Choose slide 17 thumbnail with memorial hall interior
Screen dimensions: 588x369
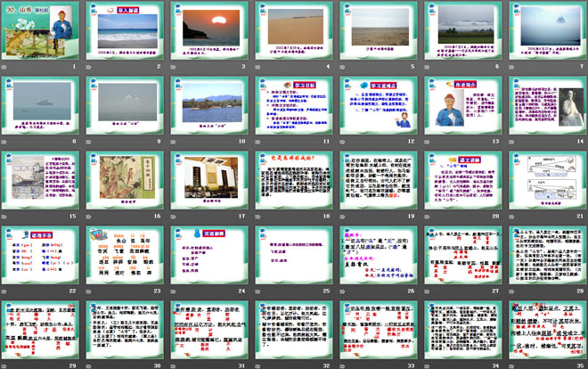(209, 180)
